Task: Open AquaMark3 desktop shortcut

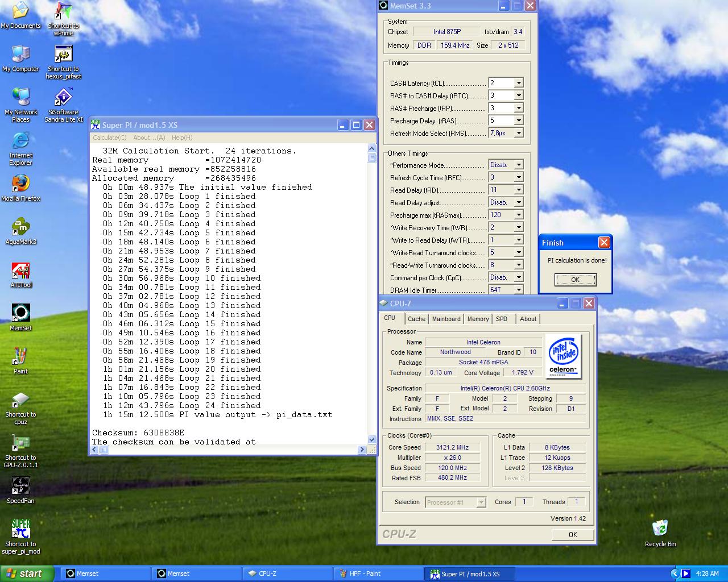Action: [20, 231]
